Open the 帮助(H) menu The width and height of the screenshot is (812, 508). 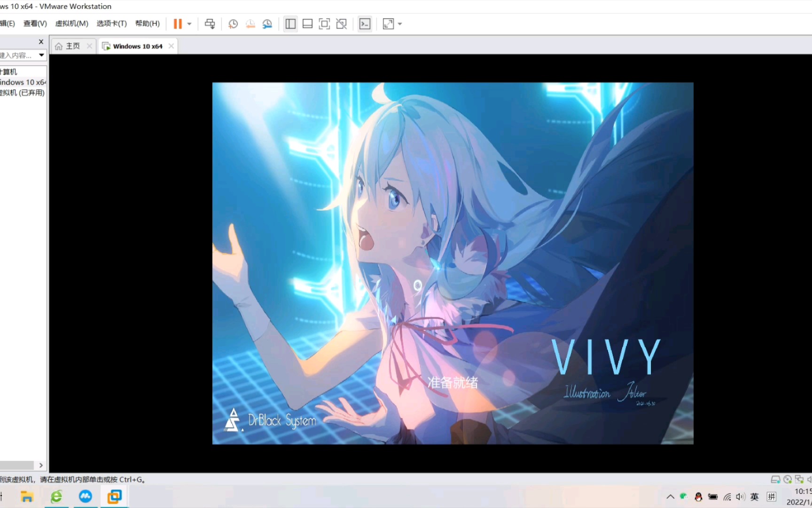pos(148,24)
